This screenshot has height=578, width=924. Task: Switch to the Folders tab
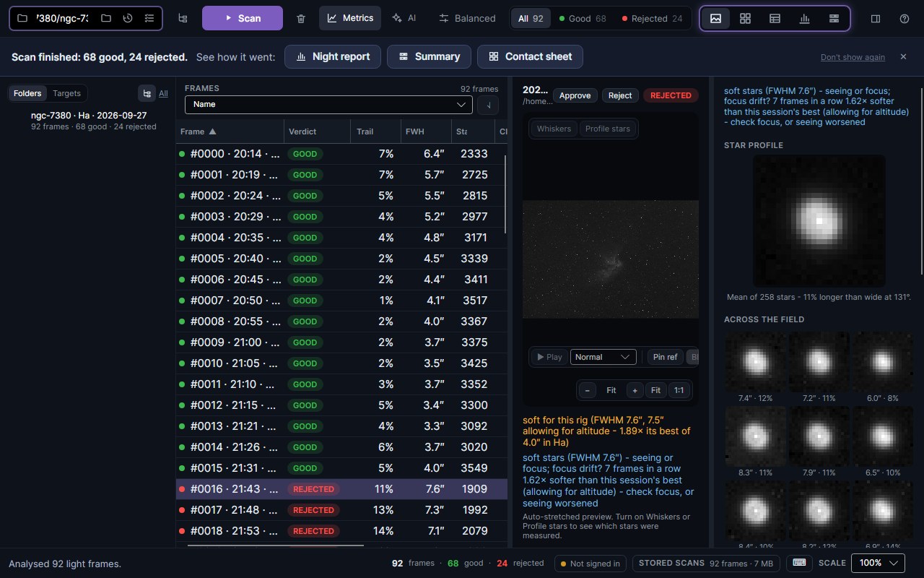pos(27,93)
